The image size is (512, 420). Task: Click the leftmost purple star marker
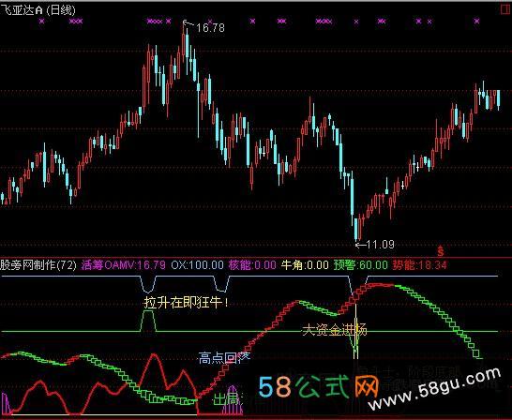[x=41, y=22]
